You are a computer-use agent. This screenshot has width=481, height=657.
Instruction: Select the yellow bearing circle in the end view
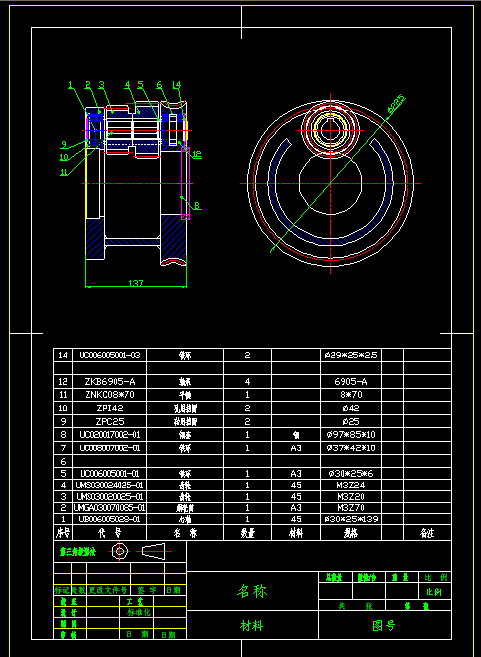click(330, 129)
